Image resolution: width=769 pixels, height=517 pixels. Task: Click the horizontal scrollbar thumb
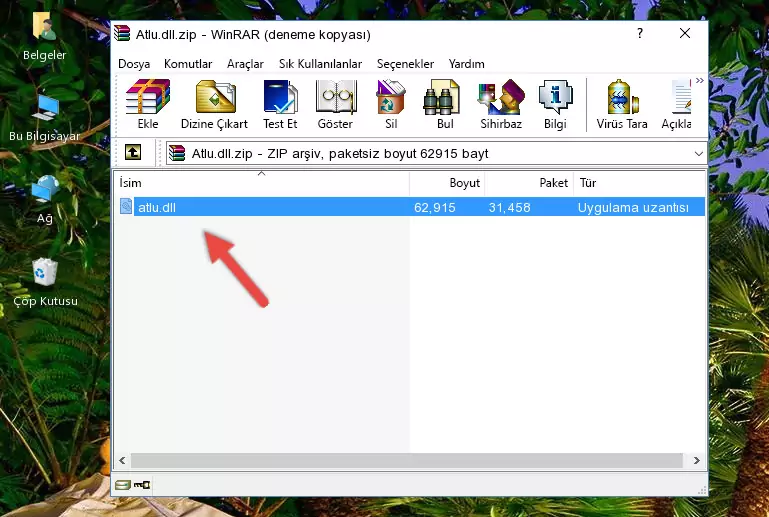[x=407, y=460]
